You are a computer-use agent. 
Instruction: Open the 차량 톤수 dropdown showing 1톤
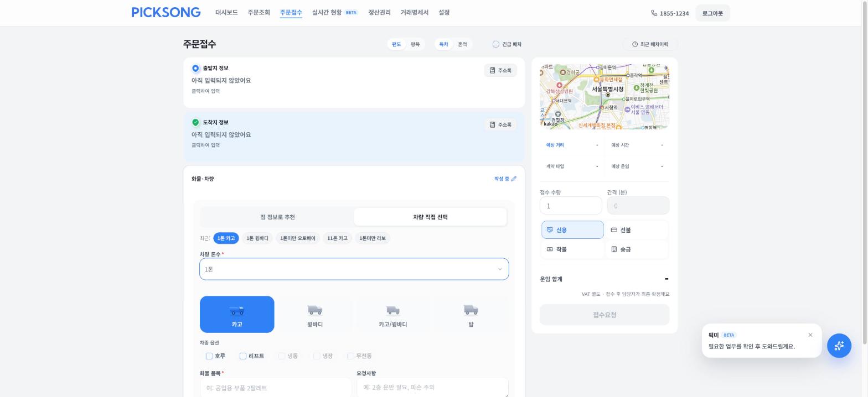(354, 269)
